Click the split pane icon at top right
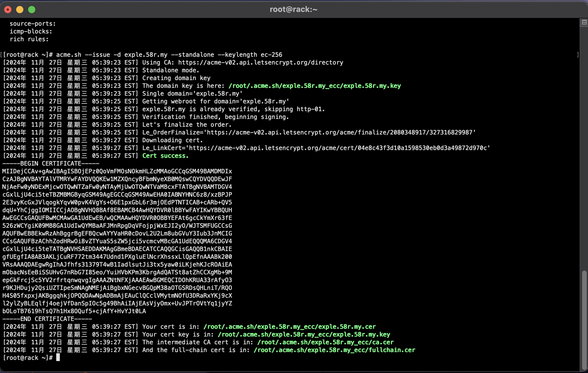 [584, 22]
